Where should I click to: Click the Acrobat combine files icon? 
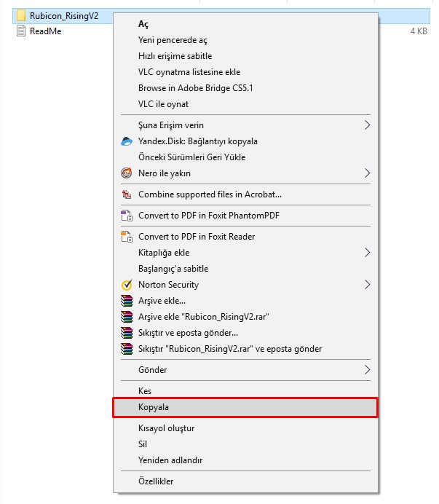[x=126, y=194]
